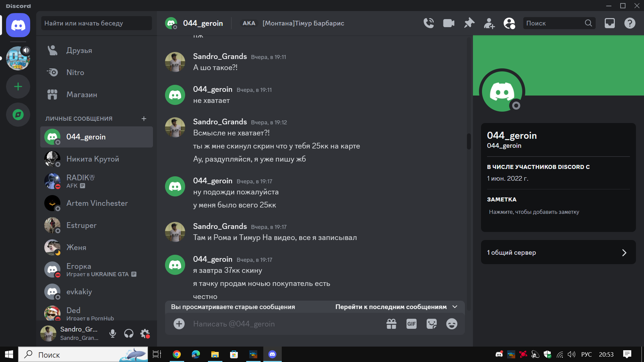Image resolution: width=644 pixels, height=362 pixels.
Task: Explore discoverable servers compass icon
Action: click(18, 115)
